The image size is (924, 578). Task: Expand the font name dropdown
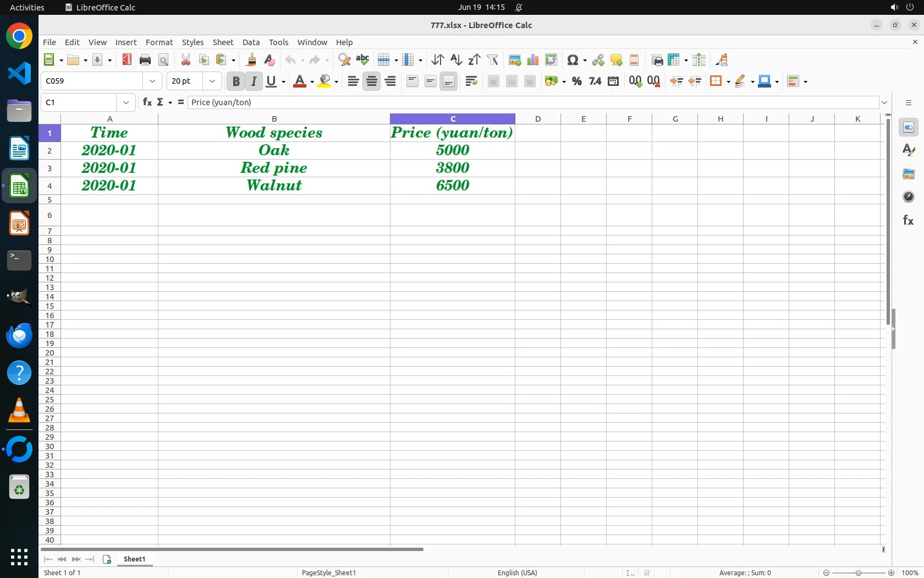(152, 81)
